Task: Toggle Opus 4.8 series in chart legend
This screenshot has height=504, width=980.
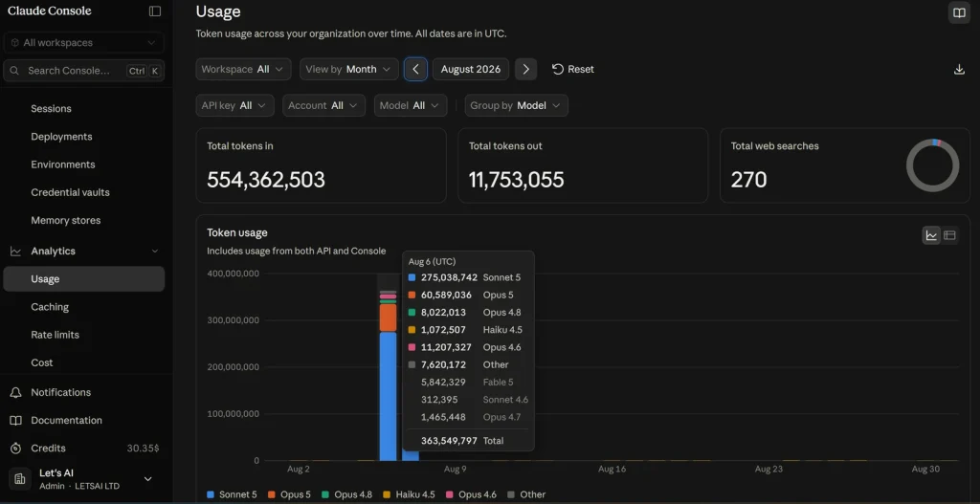Action: [346, 494]
